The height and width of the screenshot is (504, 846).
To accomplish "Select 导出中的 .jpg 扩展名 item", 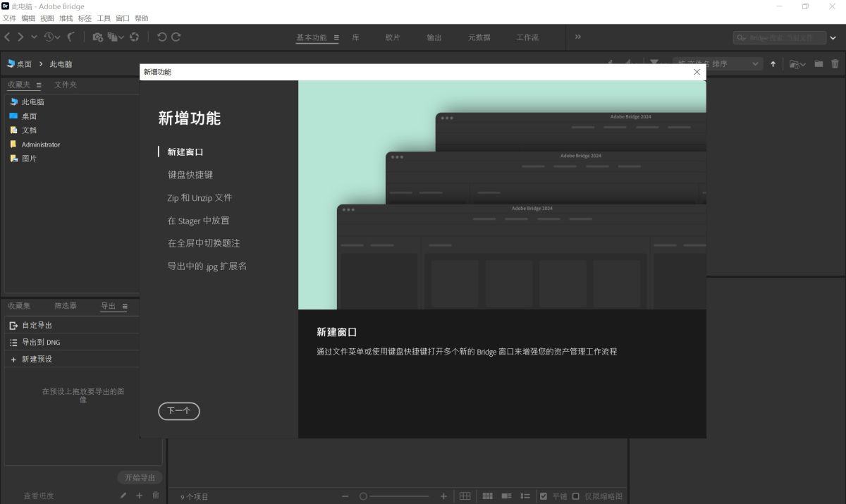I will click(207, 266).
